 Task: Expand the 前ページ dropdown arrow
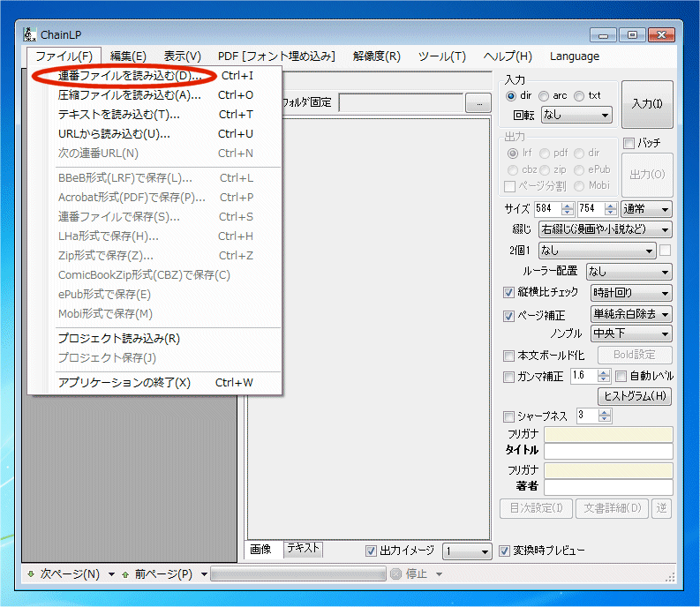tap(204, 574)
